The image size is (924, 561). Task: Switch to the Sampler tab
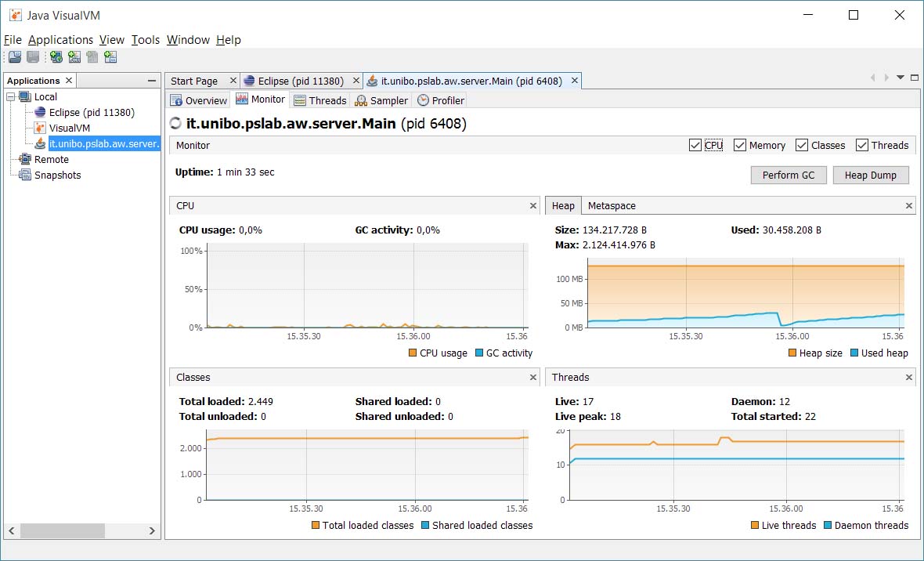tap(381, 100)
